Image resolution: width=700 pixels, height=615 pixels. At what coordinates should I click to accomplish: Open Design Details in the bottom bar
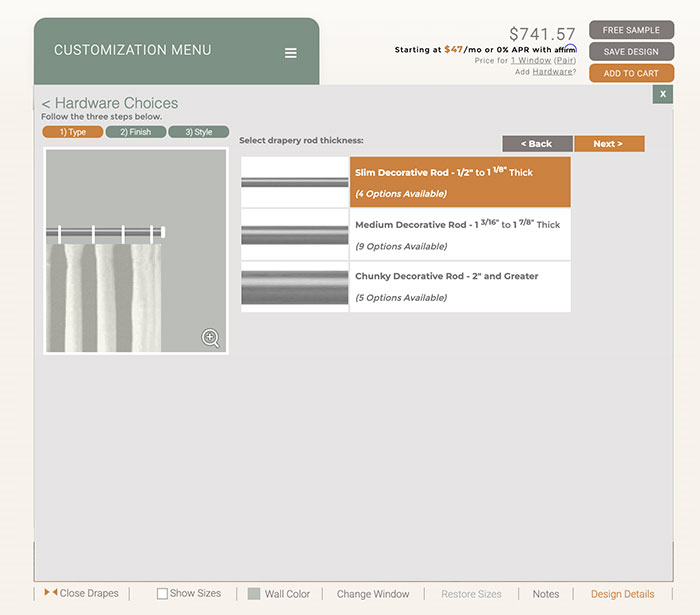click(x=622, y=594)
